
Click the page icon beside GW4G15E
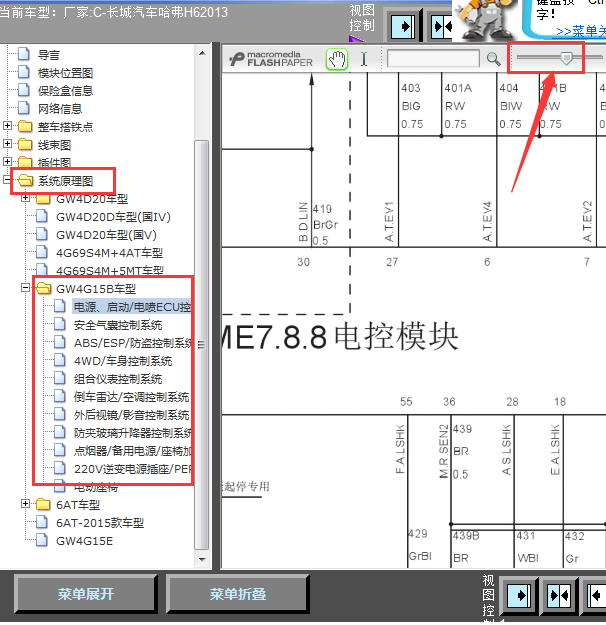(x=42, y=540)
